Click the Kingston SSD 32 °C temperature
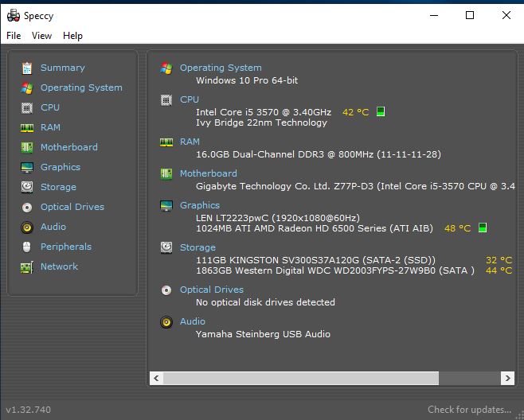Image resolution: width=524 pixels, height=420 pixels. click(499, 260)
